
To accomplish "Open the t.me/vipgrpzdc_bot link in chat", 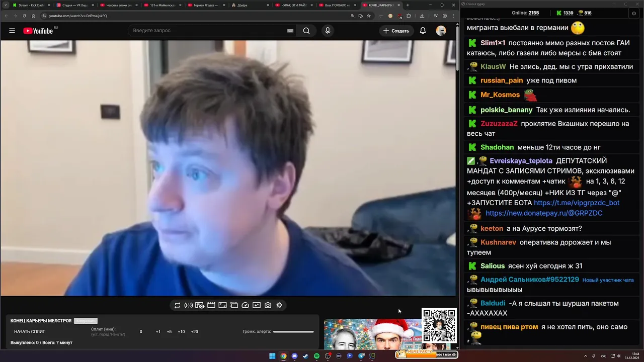I will coord(577,203).
